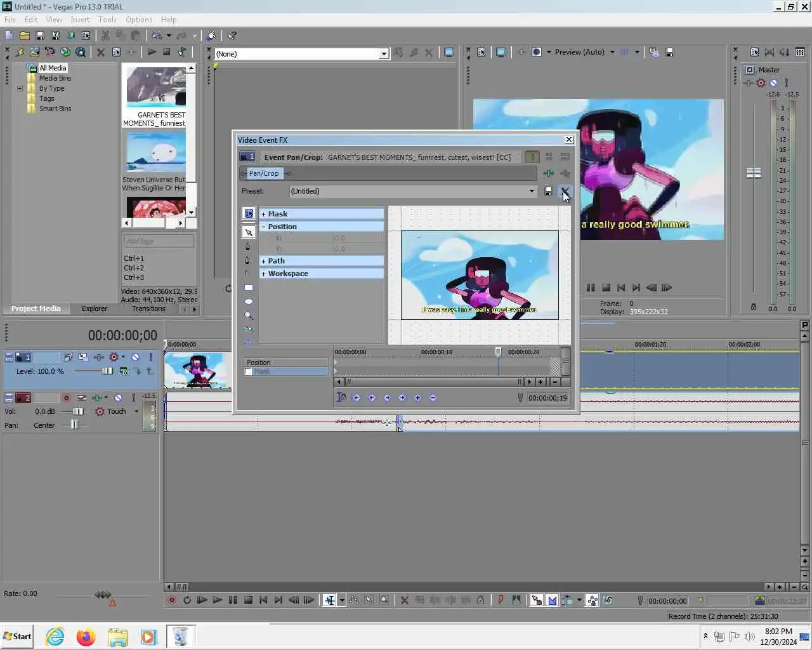The height and width of the screenshot is (650, 812).
Task: Click the Video Preview External Monitor icon
Action: 501,52
